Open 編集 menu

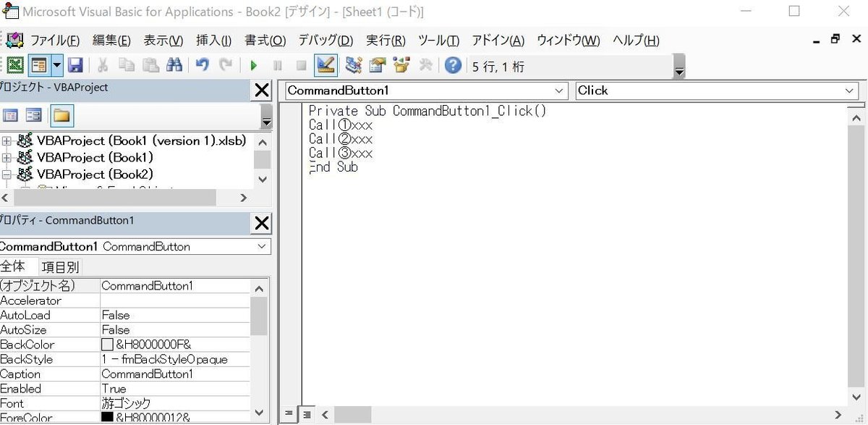[111, 41]
